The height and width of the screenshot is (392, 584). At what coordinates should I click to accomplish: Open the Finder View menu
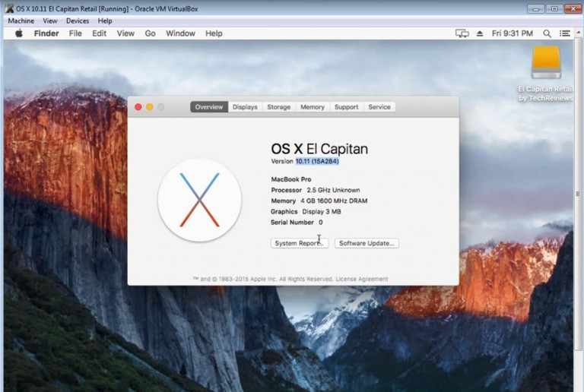tap(125, 33)
